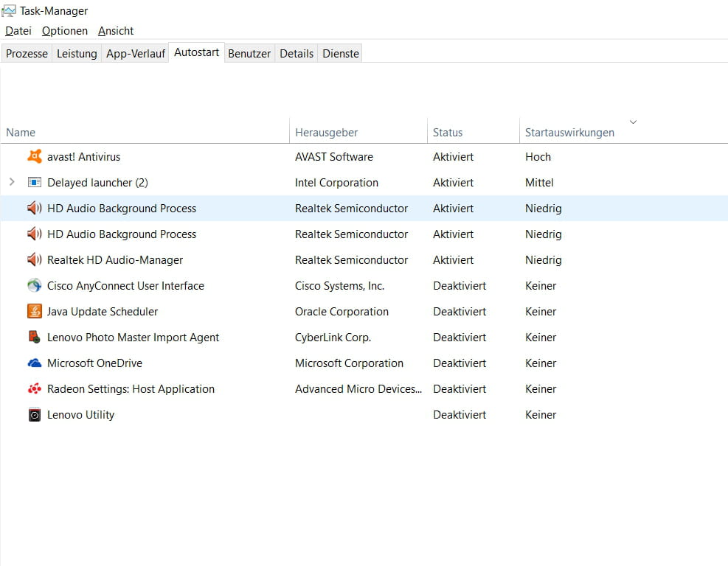Click the Mittel startup impact value
This screenshot has height=566, width=728.
[539, 183]
